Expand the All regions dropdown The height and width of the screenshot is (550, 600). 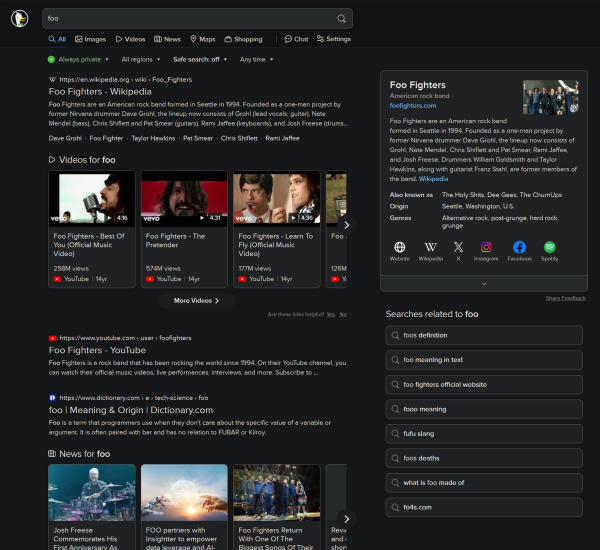[141, 59]
